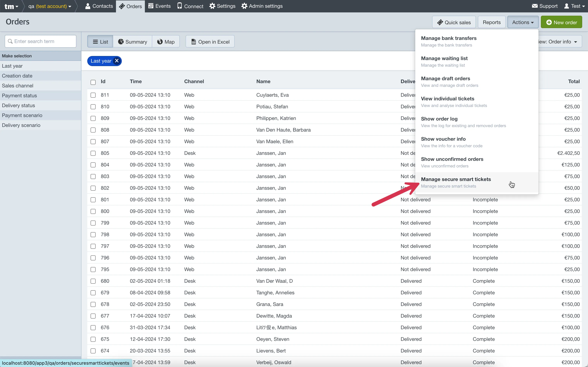The width and height of the screenshot is (588, 367).
Task: Select the Sales channel filter
Action: pyautogui.click(x=41, y=86)
